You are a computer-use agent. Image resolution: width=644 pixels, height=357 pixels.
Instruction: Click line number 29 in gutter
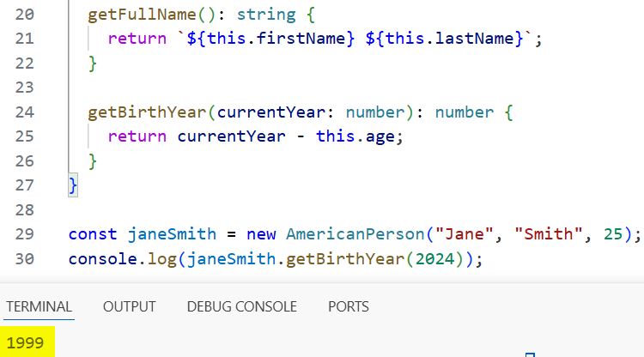coord(25,234)
